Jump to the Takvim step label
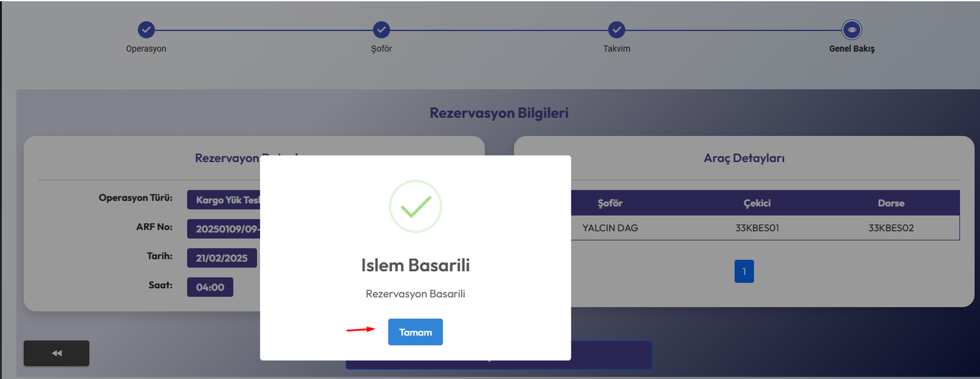The height and width of the screenshot is (379, 980). tap(616, 49)
